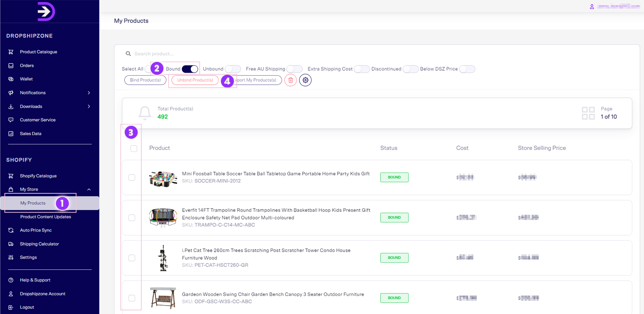The width and height of the screenshot is (644, 314).
Task: Click the Shopify Catalogue cart icon
Action: click(x=11, y=176)
